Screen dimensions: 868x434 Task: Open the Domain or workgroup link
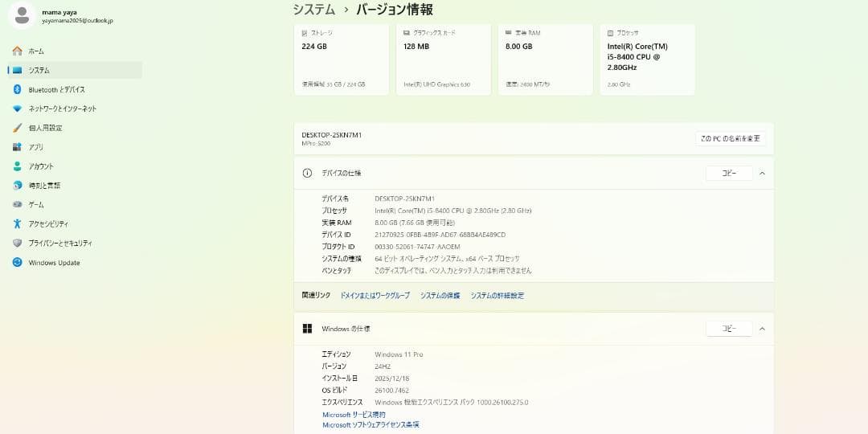tap(375, 296)
